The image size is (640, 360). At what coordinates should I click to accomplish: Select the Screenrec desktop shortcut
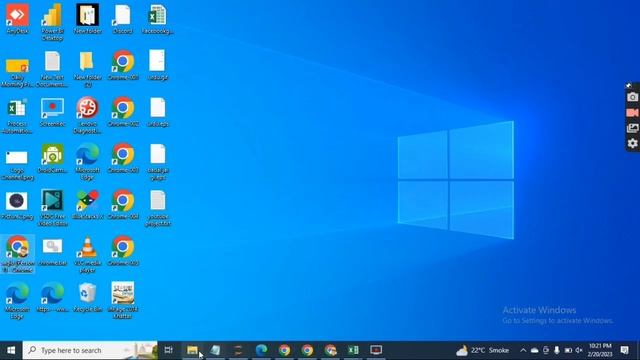(x=52, y=112)
